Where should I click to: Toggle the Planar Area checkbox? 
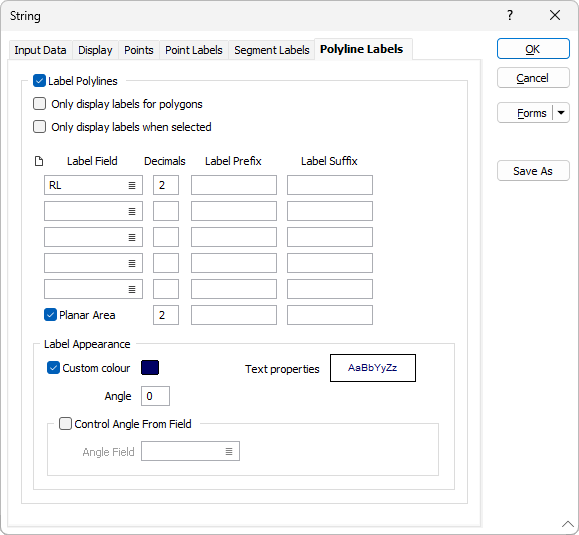(x=50, y=315)
